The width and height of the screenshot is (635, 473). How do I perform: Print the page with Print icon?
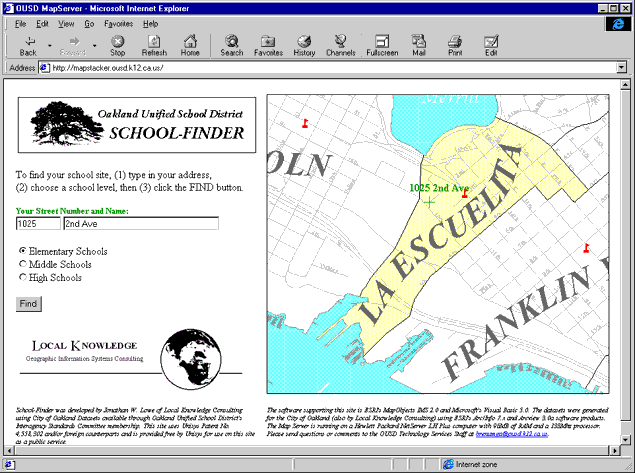pyautogui.click(x=455, y=45)
